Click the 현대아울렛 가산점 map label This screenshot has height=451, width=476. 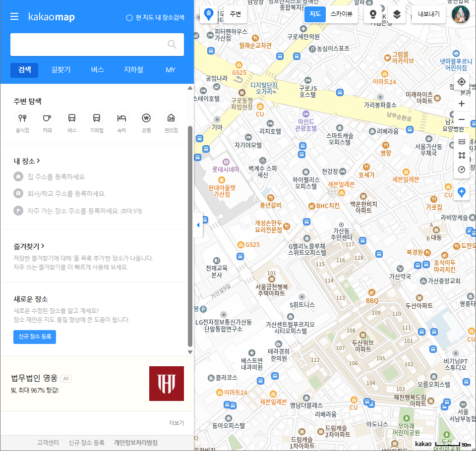point(222,191)
